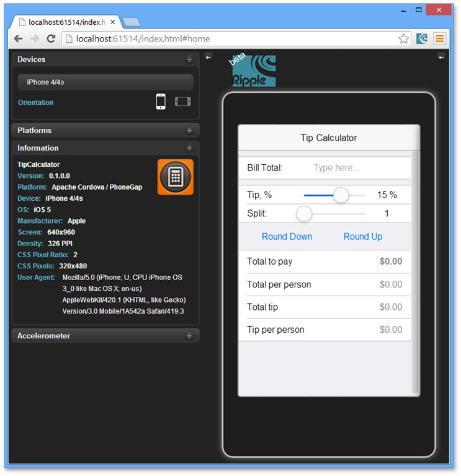Tap the Round Down button
Screen dimensions: 461x476
click(287, 237)
